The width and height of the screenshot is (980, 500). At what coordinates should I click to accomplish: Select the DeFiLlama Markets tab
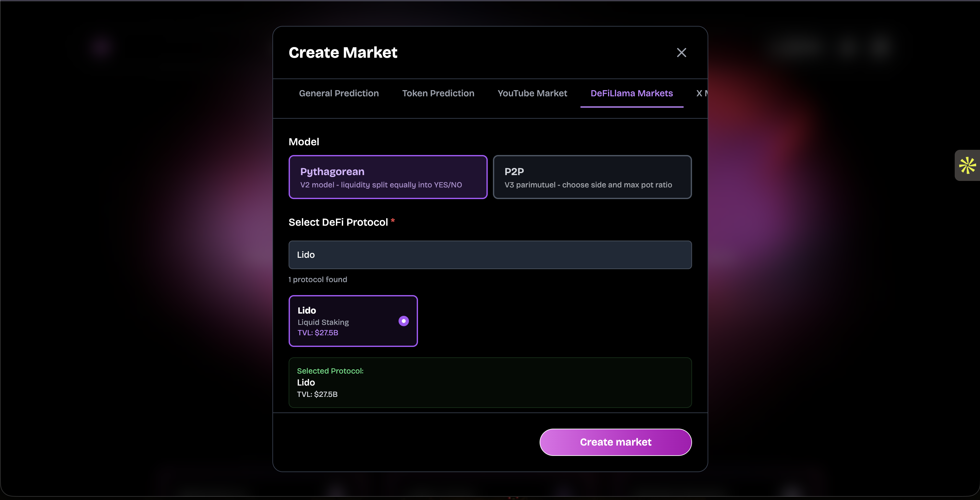631,93
